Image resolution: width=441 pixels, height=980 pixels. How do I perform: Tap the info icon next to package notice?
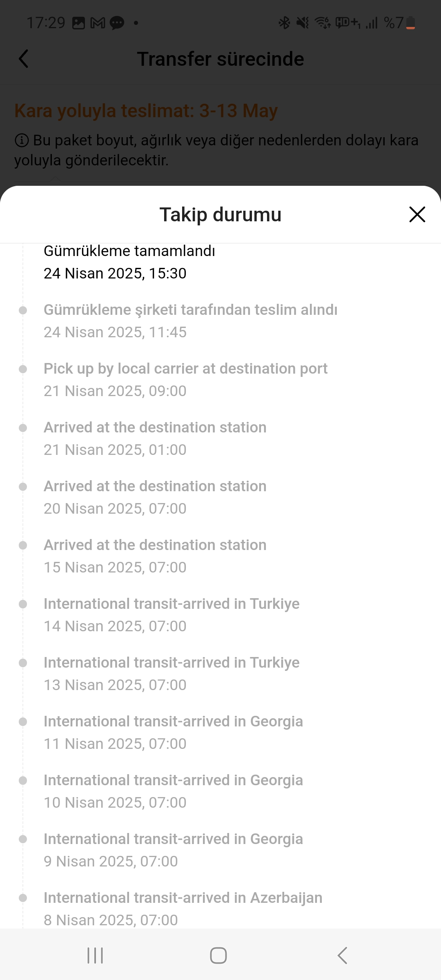pos(22,140)
